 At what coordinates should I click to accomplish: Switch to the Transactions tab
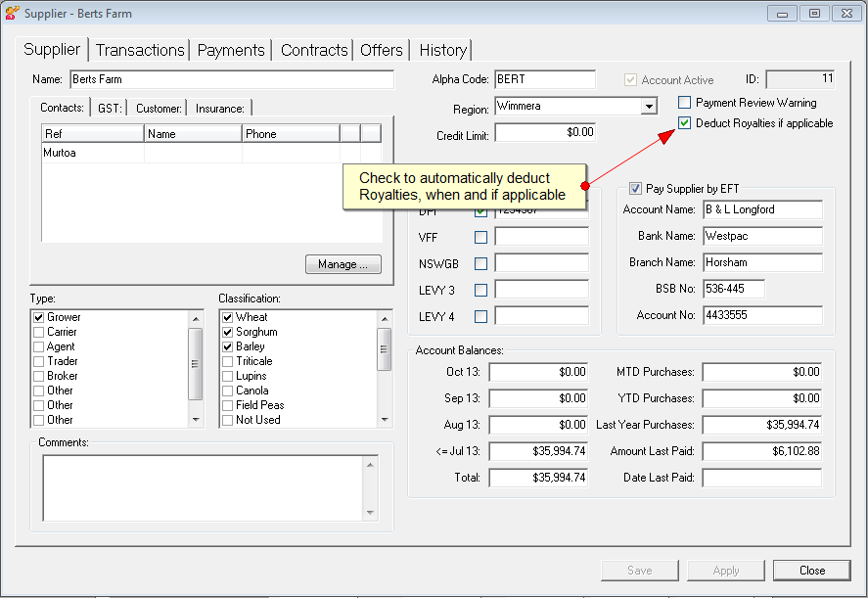click(140, 50)
